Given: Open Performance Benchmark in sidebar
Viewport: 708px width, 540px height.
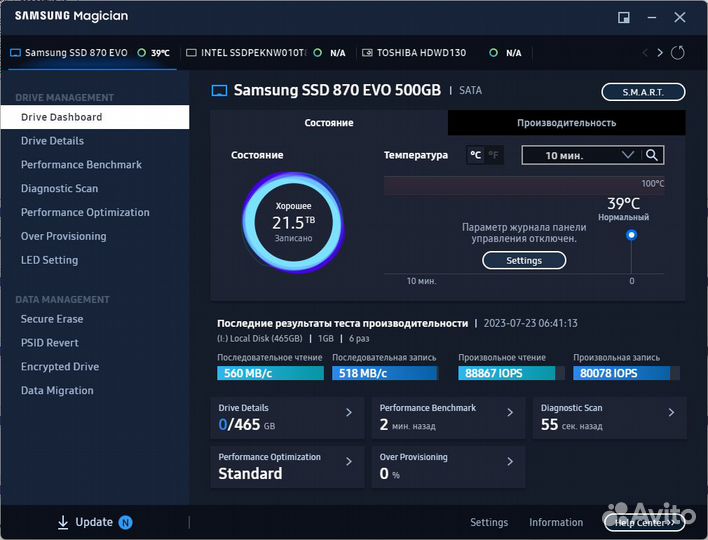Looking at the screenshot, I should click(95, 165).
